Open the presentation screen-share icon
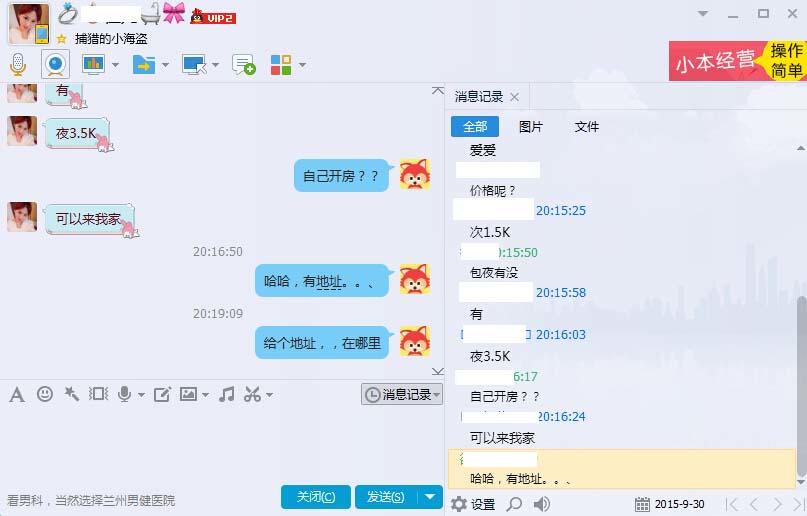The image size is (807, 516). (x=93, y=64)
